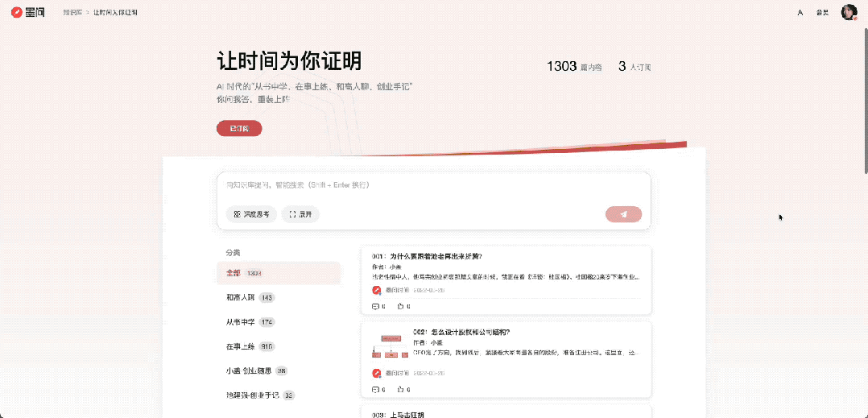Image resolution: width=868 pixels, height=418 pixels.
Task: Click the 展开 expand button
Action: click(300, 214)
